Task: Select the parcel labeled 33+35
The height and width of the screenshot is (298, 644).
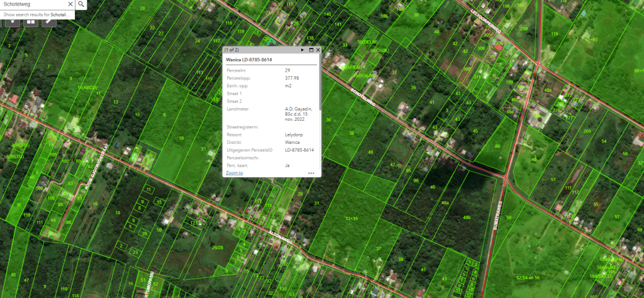Action: pyautogui.click(x=352, y=218)
